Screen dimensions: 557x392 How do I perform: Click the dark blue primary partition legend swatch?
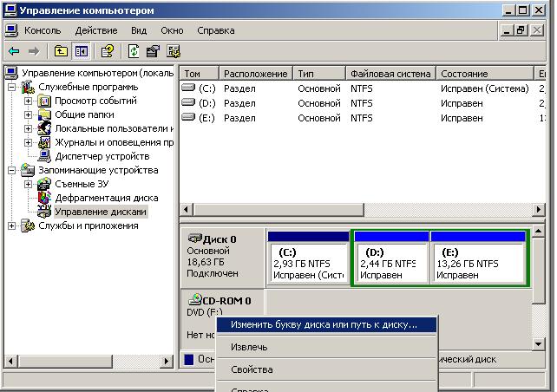coord(189,359)
